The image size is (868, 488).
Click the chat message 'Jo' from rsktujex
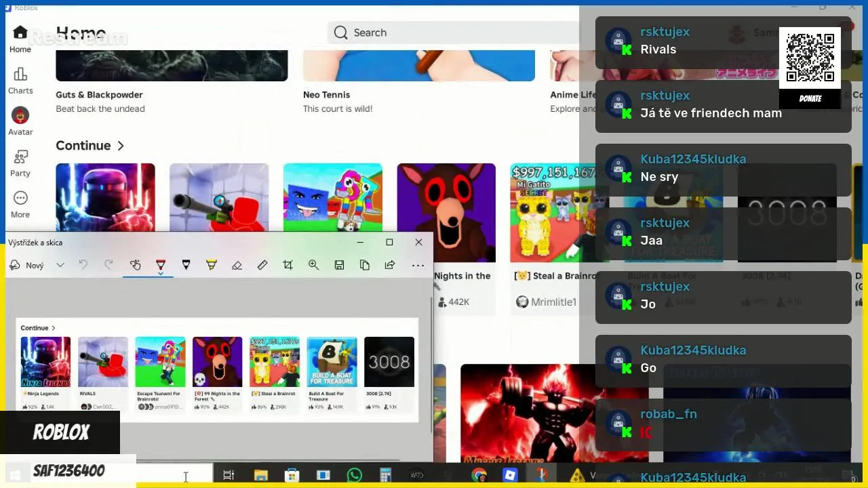pos(648,304)
